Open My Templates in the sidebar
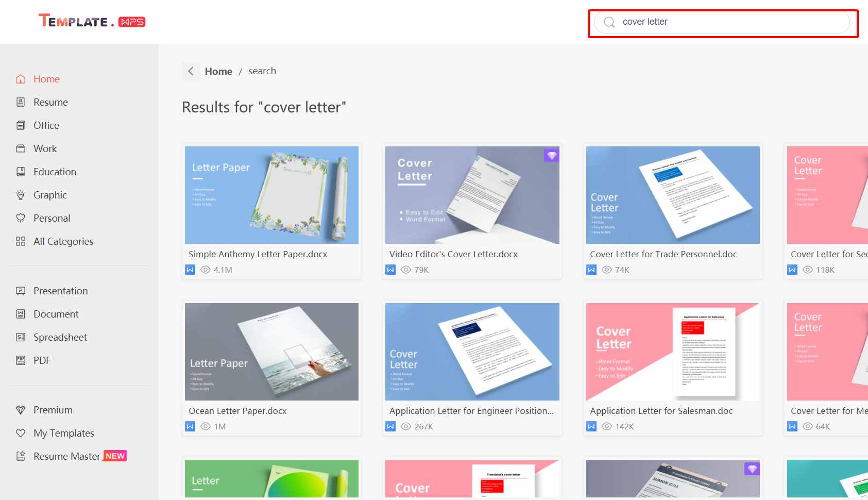This screenshot has width=868, height=500. coord(64,433)
